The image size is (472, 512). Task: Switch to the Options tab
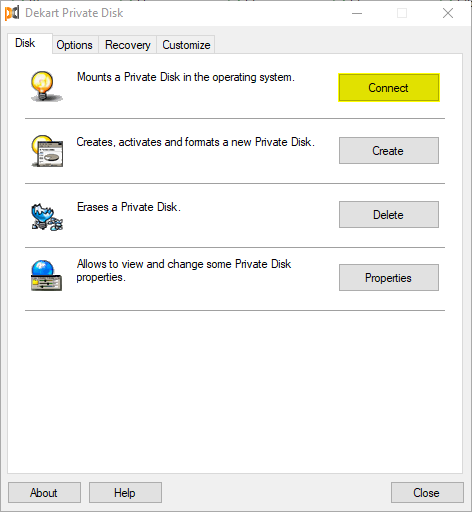75,45
